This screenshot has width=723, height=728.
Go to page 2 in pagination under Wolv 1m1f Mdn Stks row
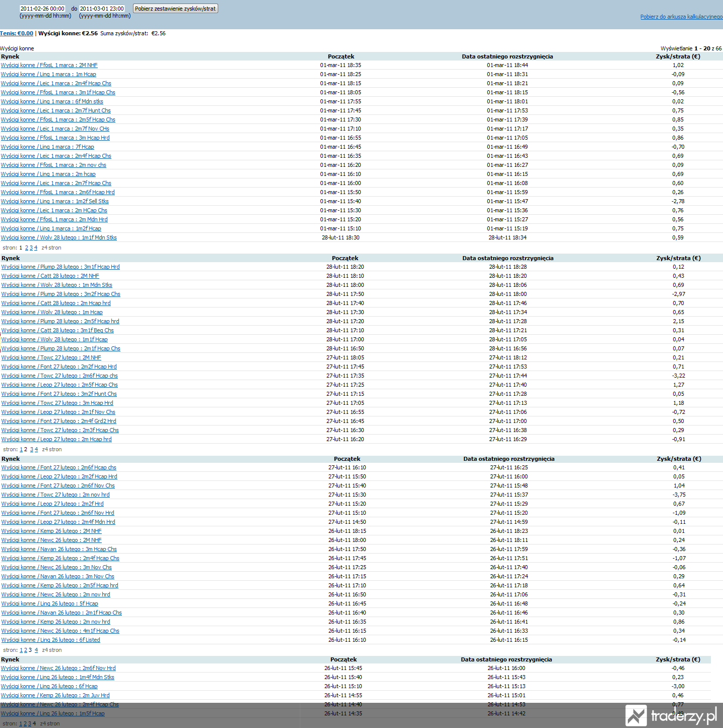point(27,248)
